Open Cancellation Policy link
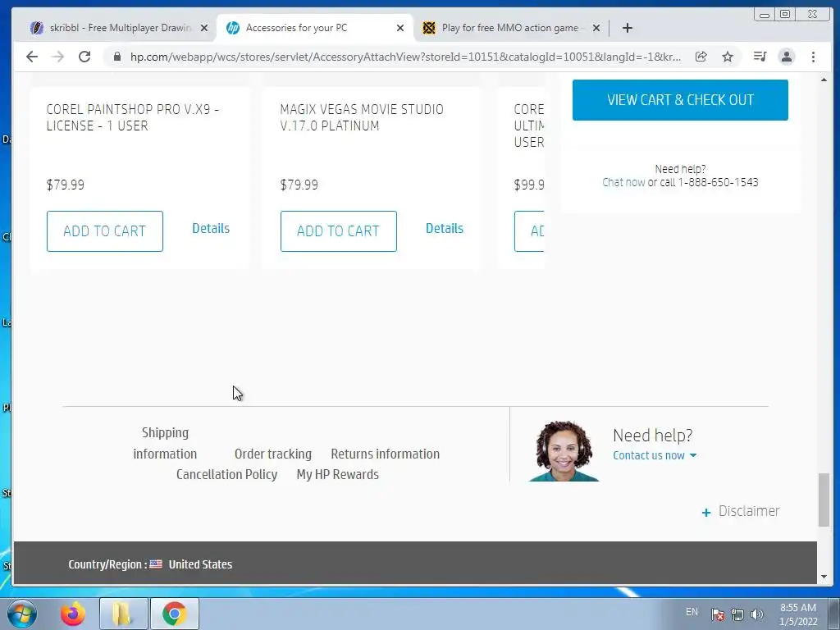The width and height of the screenshot is (840, 630). point(226,475)
